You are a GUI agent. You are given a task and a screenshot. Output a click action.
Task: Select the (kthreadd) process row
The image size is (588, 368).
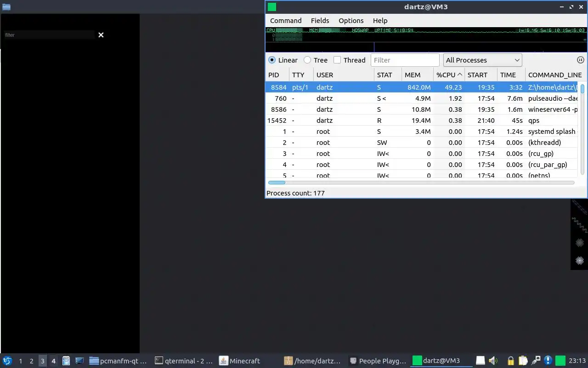pos(422,142)
